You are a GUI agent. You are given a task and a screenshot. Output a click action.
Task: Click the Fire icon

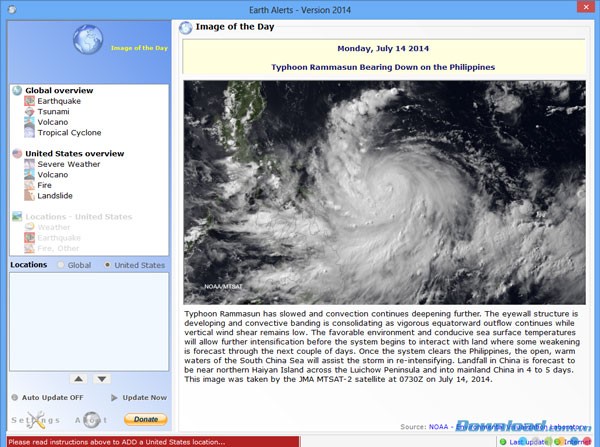coord(29,185)
